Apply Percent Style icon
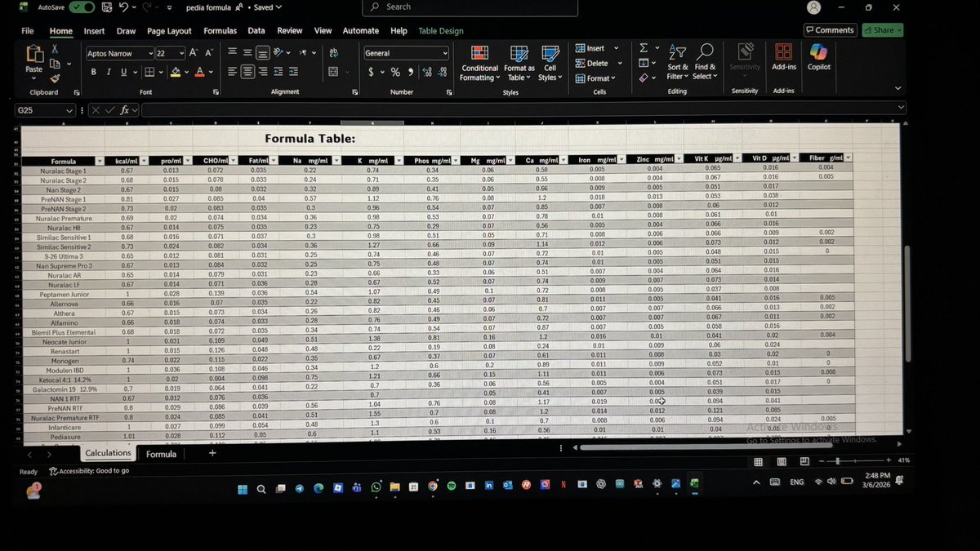The image size is (980, 551). 395,72
